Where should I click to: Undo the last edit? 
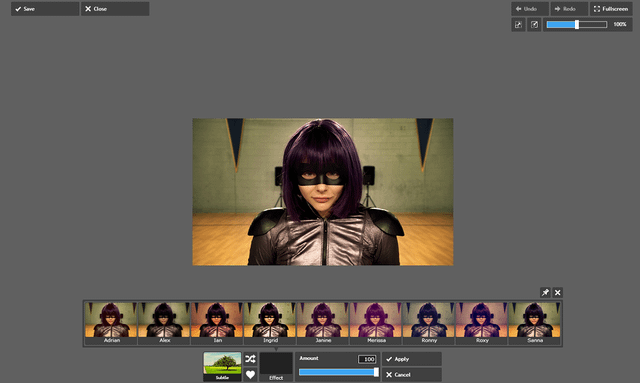530,9
